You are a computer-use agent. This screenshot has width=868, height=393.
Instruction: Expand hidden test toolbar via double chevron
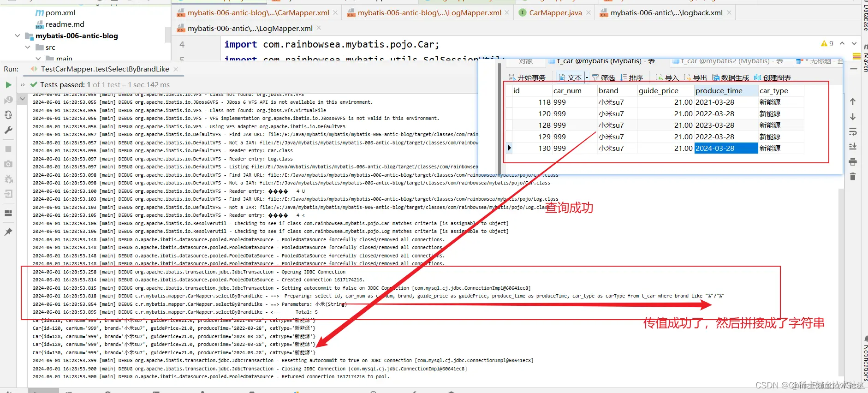coord(23,85)
